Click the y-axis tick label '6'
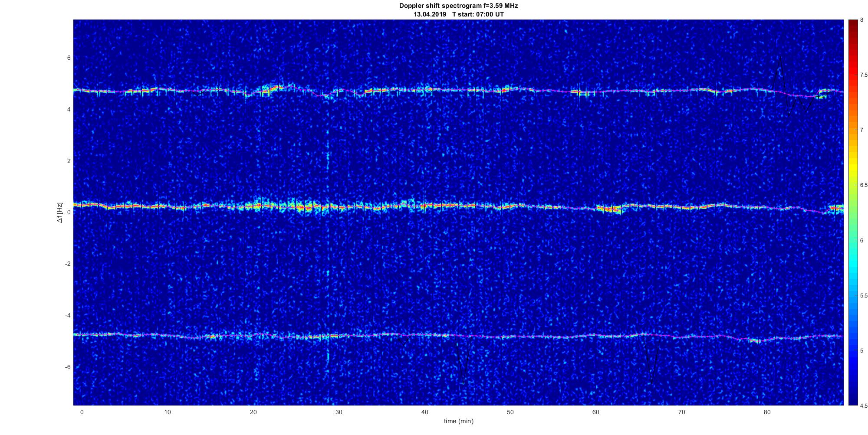868x435 pixels. (x=69, y=58)
